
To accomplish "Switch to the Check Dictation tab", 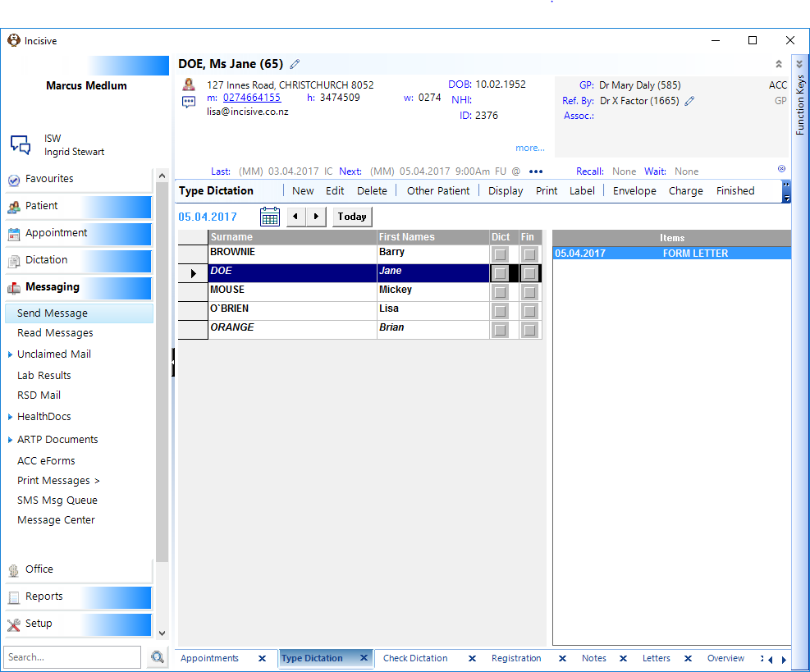I will [415, 658].
